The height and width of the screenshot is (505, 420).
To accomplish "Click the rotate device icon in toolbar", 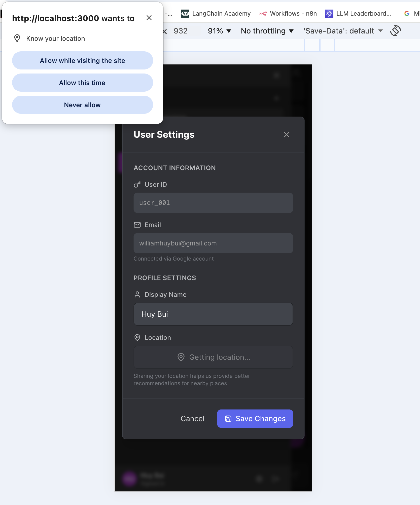I will [395, 31].
